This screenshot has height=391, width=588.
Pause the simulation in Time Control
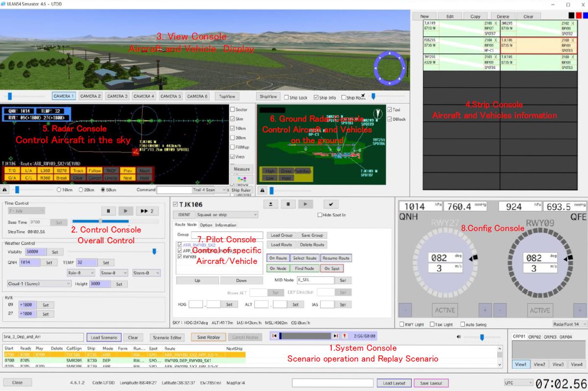108,211
